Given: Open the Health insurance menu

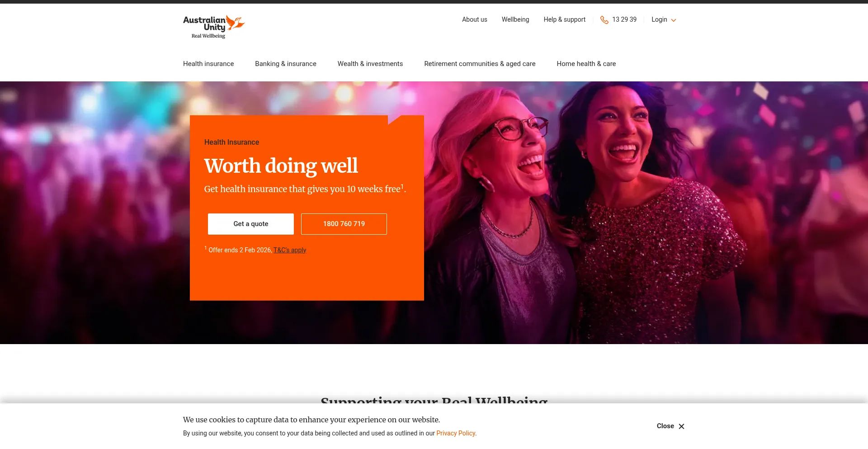Looking at the screenshot, I should click(x=208, y=64).
